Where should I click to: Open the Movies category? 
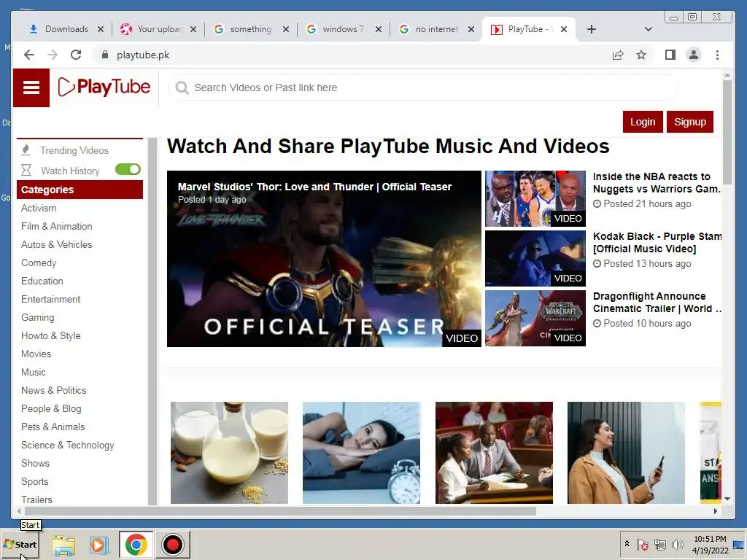pyautogui.click(x=36, y=354)
